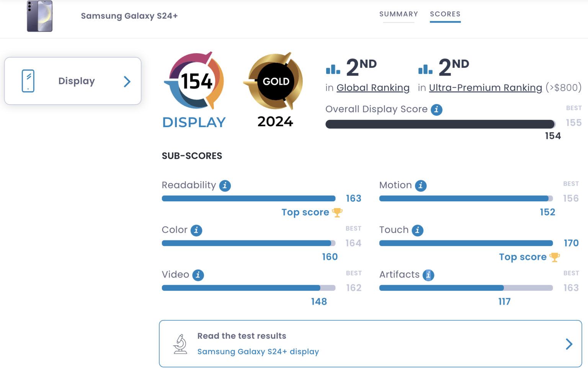This screenshot has width=588, height=377.
Task: Show details about the Artifacts score
Action: (428, 275)
